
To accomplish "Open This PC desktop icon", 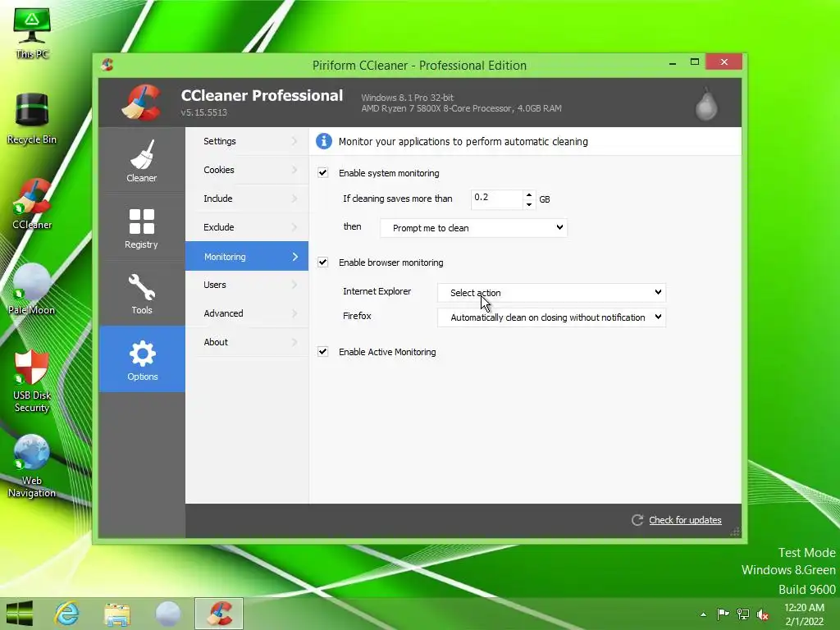I will (32, 33).
